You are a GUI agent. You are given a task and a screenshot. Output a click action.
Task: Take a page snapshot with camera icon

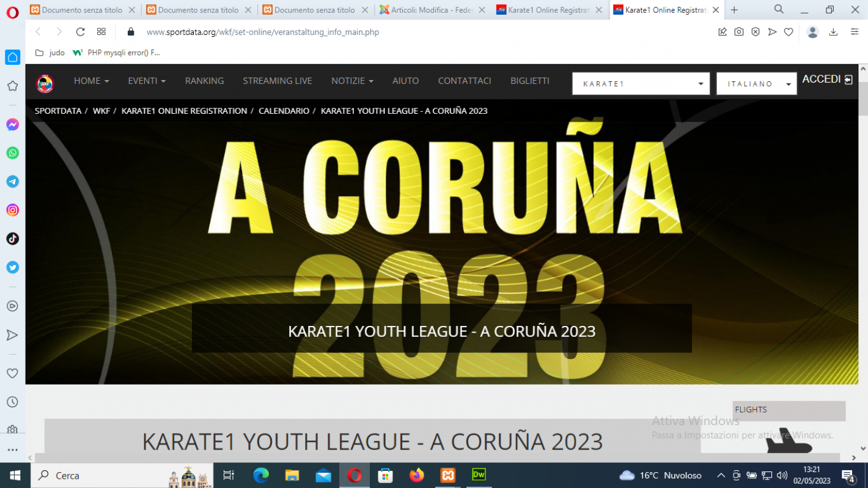pos(739,32)
